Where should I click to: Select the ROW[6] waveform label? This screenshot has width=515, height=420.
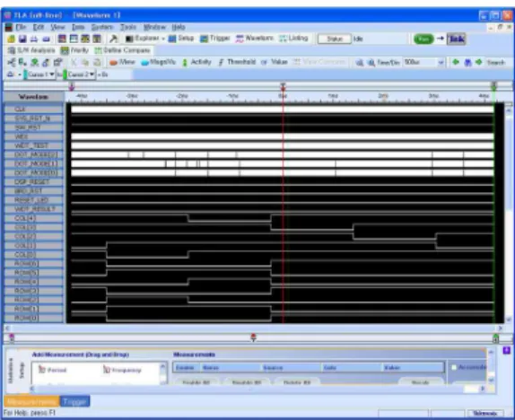33,264
